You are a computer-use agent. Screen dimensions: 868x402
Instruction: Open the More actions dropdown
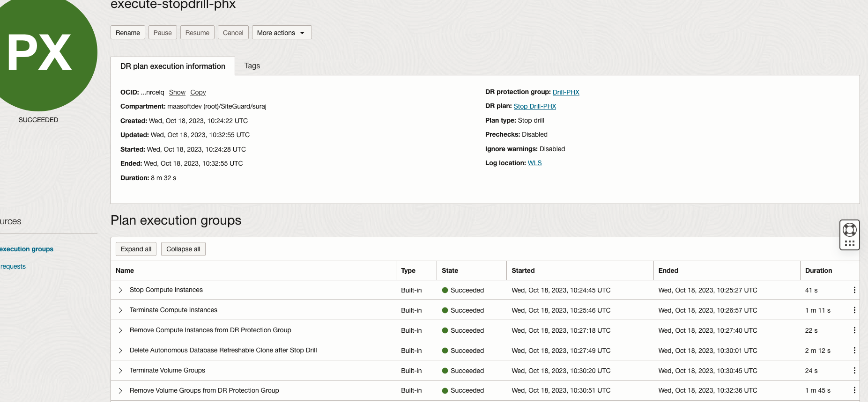coord(282,33)
